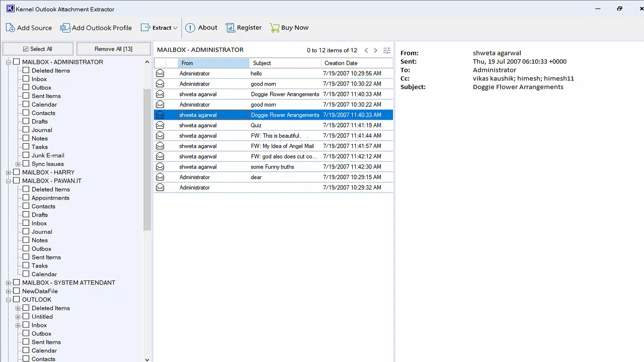Click scroll down arrow of folder tree
Viewport: 644px width, 362px height.
[147, 359]
